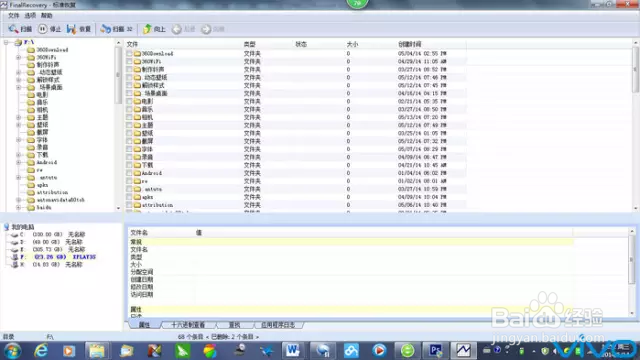Tick the attribution folder checkbox
This screenshot has width=640, height=360.
pos(129,205)
